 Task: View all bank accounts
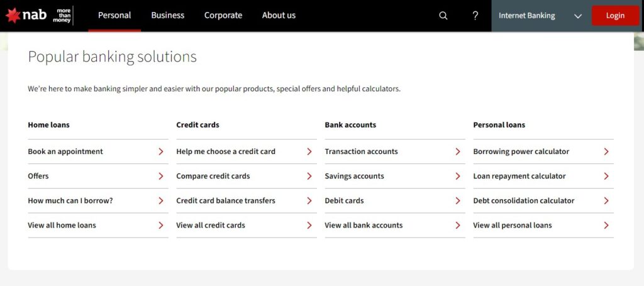tap(364, 225)
